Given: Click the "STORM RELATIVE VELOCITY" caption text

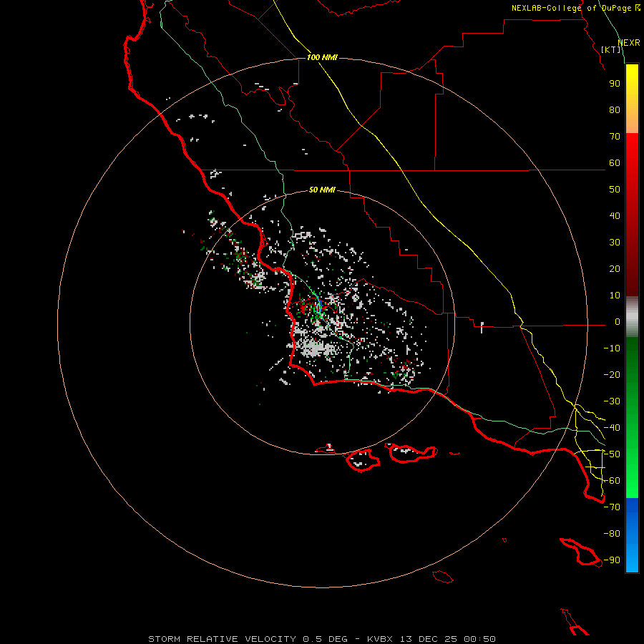Looking at the screenshot, I should (x=223, y=639).
